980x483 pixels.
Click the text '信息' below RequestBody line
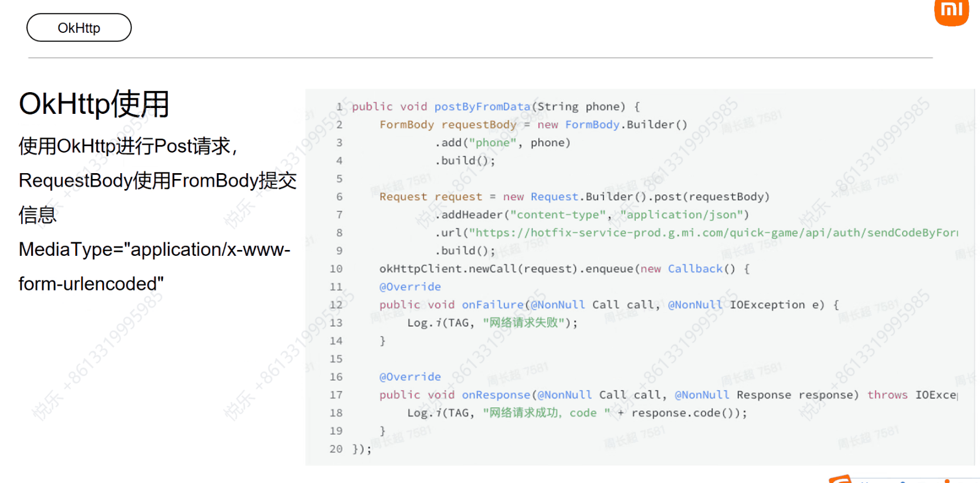click(38, 215)
